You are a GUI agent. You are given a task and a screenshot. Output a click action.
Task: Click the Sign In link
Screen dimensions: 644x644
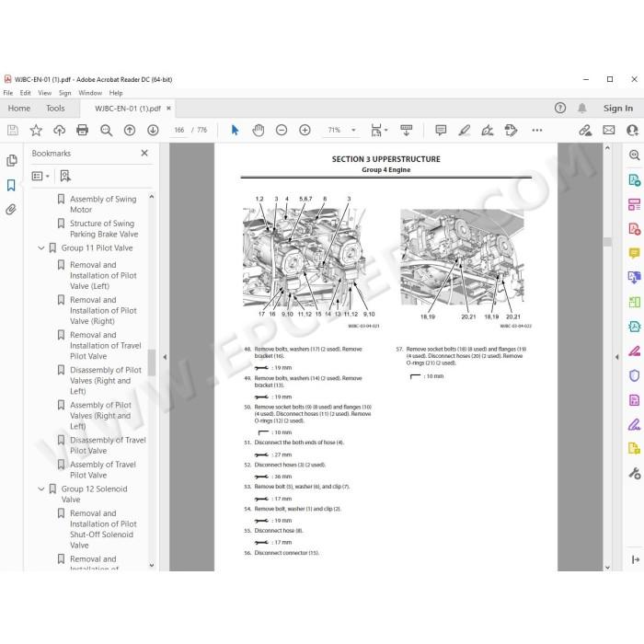click(617, 108)
